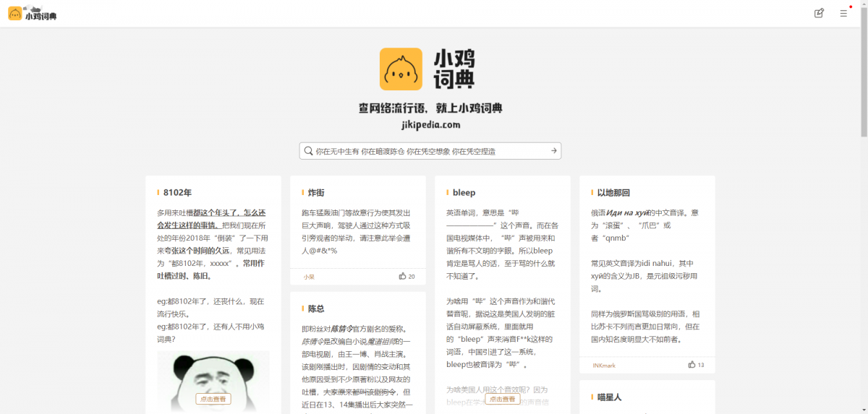868x414 pixels.
Task: Click the large yellow chick logo in the center
Action: [401, 69]
